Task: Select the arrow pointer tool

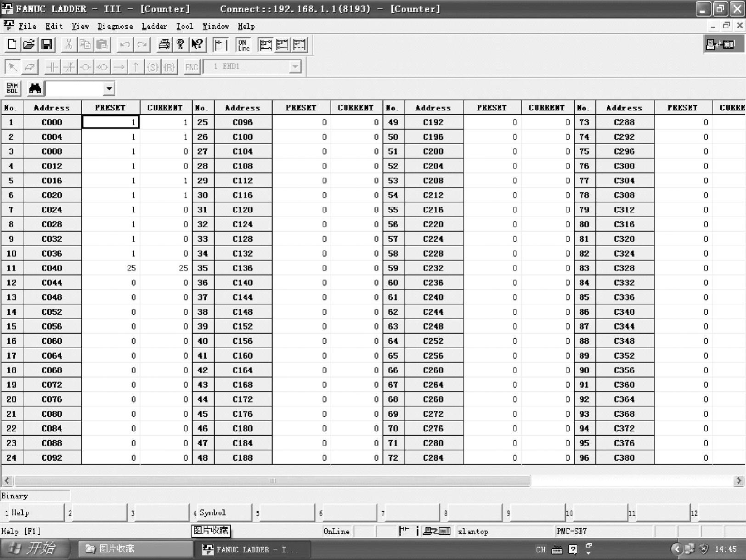Action: 12,67
